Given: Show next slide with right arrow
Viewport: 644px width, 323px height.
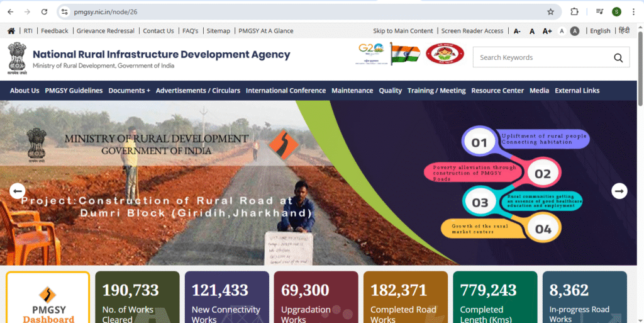Looking at the screenshot, I should pos(619,191).
